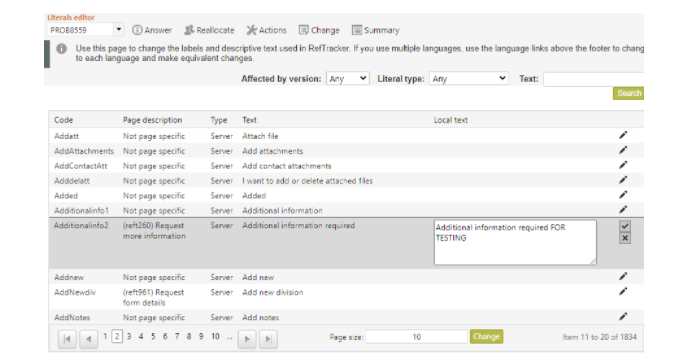Click the 'Add notes' text cell

(x=261, y=317)
